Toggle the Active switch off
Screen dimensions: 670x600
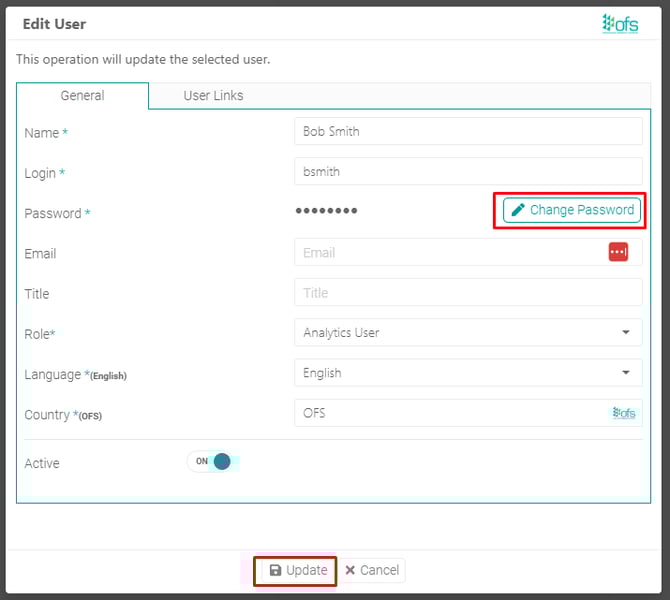213,461
